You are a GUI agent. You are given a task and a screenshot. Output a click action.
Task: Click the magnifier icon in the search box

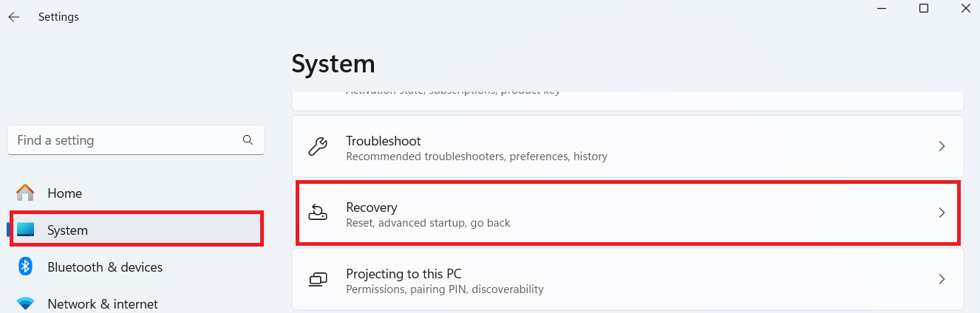click(248, 140)
